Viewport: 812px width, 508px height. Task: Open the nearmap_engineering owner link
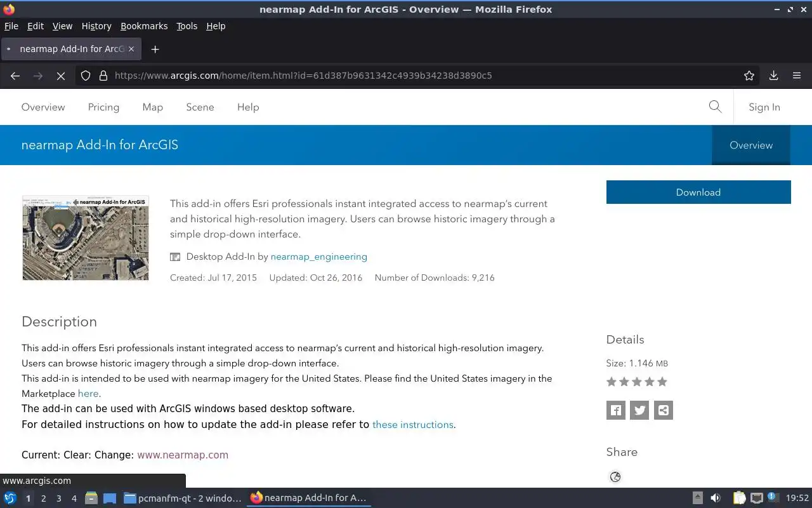(319, 257)
